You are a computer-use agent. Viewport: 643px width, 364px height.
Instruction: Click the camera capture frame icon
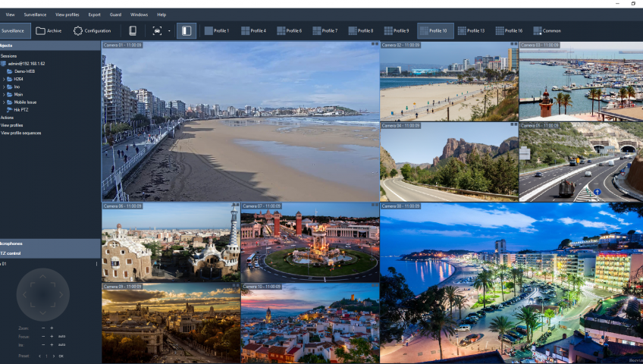tap(157, 31)
